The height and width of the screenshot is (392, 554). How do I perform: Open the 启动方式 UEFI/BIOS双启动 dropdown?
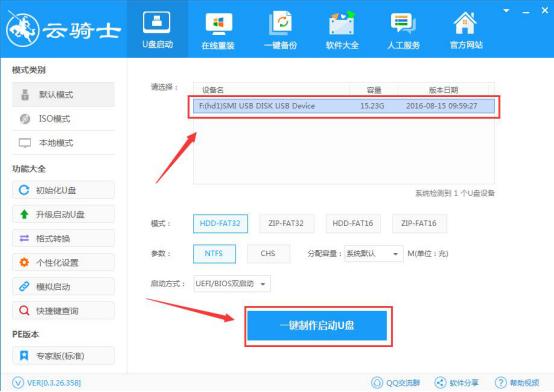pos(232,283)
